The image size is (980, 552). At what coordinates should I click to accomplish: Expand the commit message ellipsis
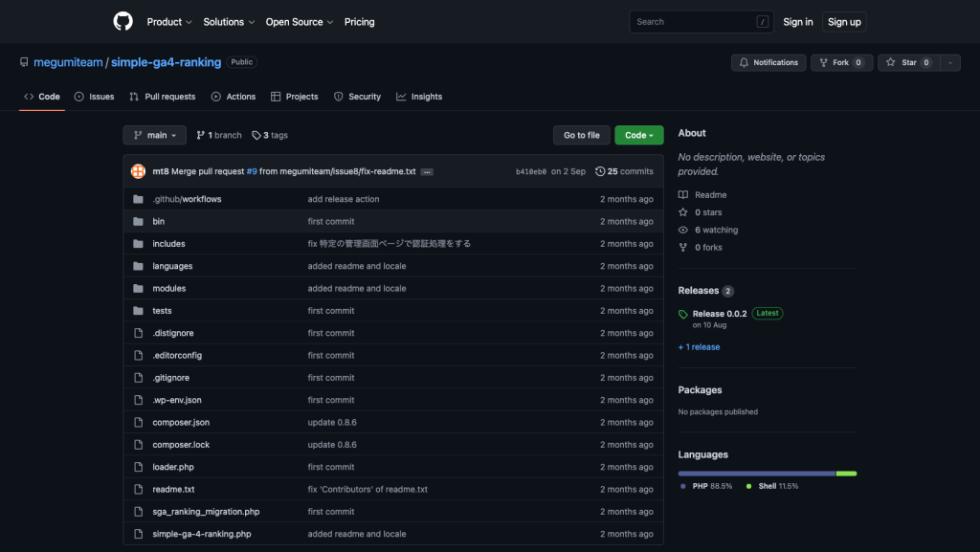(427, 171)
